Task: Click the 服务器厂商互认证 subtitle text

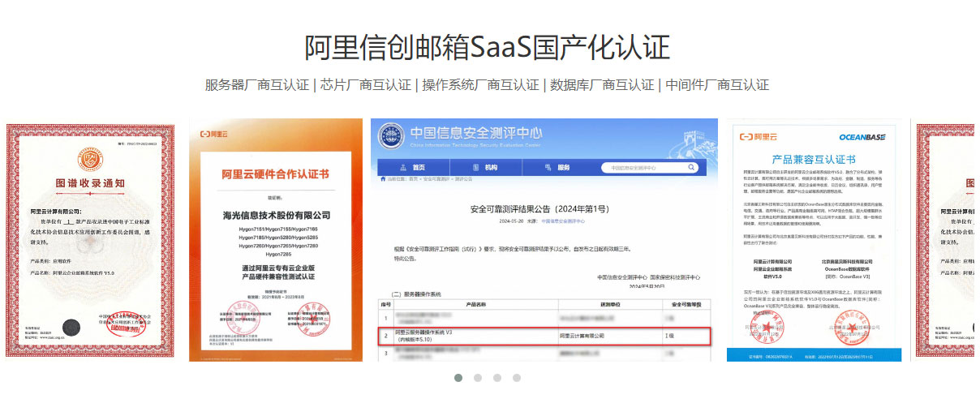Action: coord(257,85)
